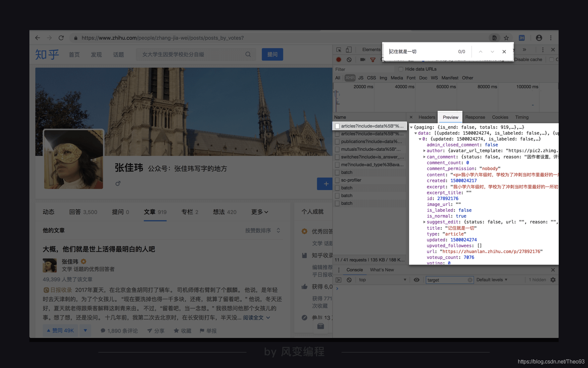Enable the Hide data URLs checkbox

401,69
